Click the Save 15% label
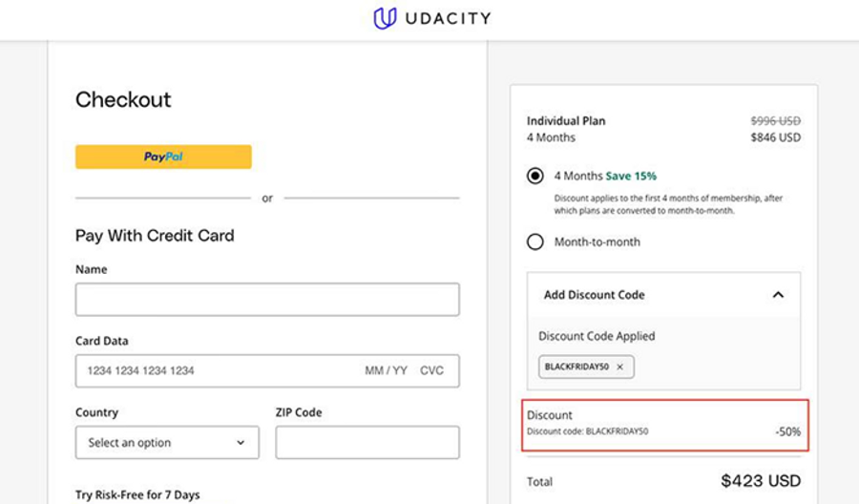The height and width of the screenshot is (504, 859). click(632, 176)
